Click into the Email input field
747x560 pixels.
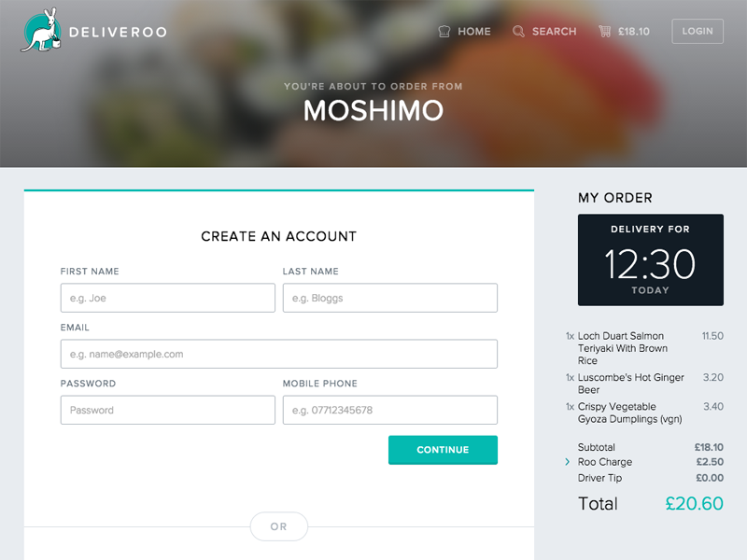click(278, 354)
